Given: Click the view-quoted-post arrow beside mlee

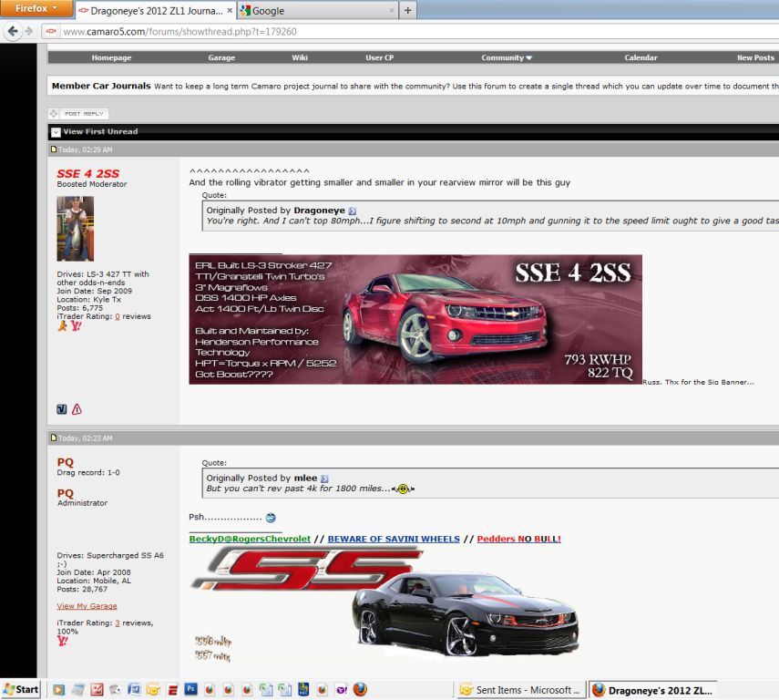Looking at the screenshot, I should click(324, 479).
